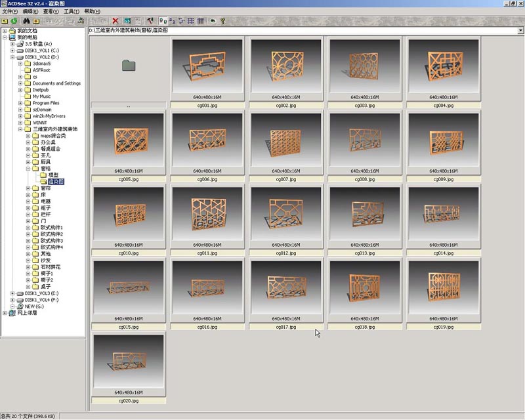Expand the DISK1_VOL1 (C:) drive node
This screenshot has width=525, height=420.
(12, 50)
